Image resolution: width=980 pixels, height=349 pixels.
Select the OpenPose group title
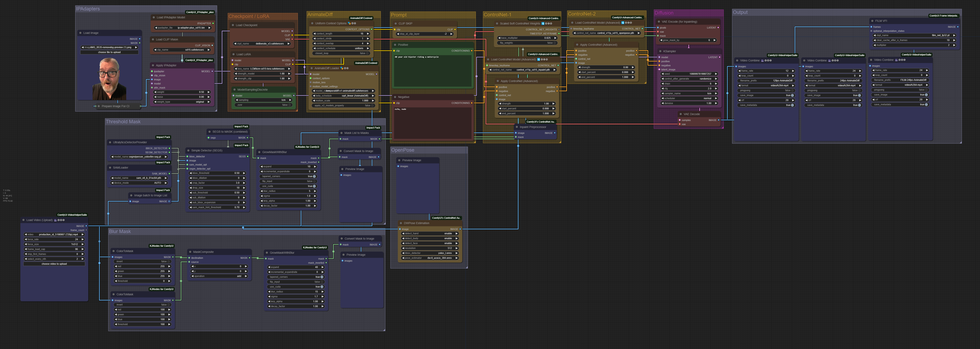[x=402, y=150]
